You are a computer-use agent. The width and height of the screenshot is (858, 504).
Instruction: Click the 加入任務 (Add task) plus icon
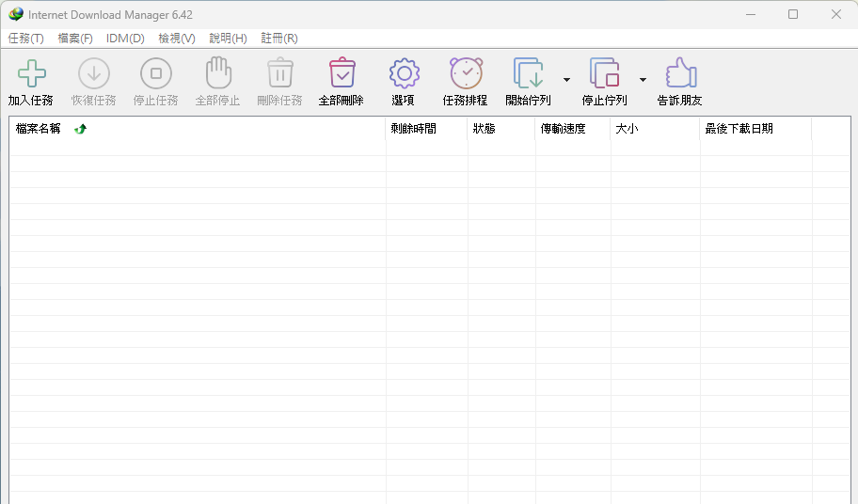click(x=31, y=73)
